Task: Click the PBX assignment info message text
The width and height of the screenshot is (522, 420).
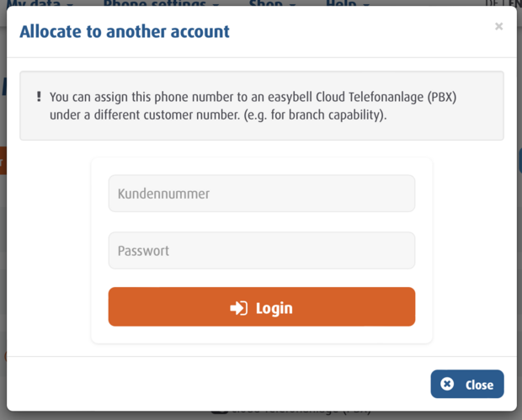Action: click(253, 106)
